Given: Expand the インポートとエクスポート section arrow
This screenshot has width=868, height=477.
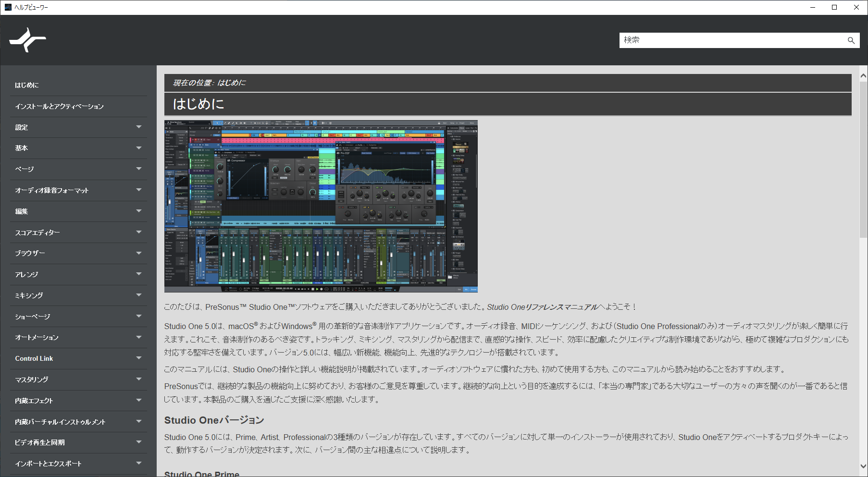Looking at the screenshot, I should [139, 463].
